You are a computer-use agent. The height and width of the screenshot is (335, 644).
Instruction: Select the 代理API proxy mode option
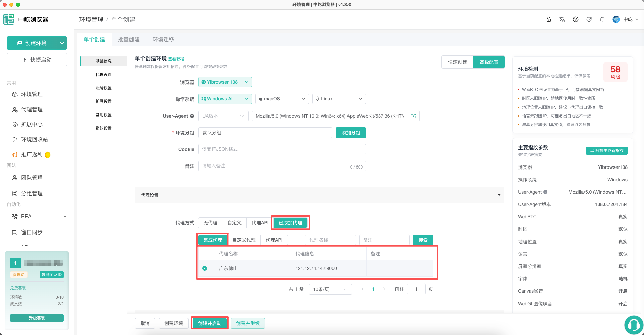tap(260, 223)
